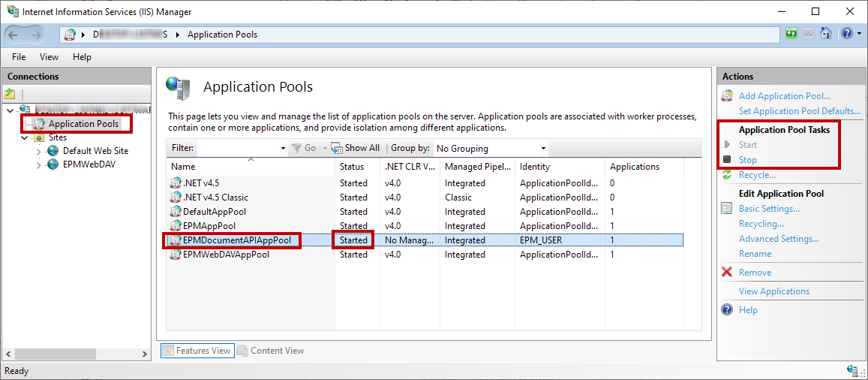Click the Add Application Pool icon
The height and width of the screenshot is (380, 868).
pyautogui.click(x=726, y=96)
